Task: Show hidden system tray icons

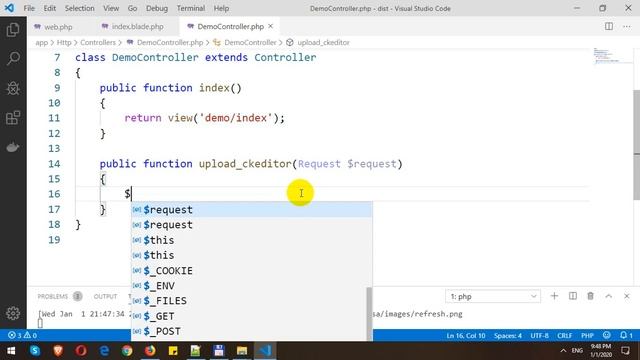Action: 563,351
